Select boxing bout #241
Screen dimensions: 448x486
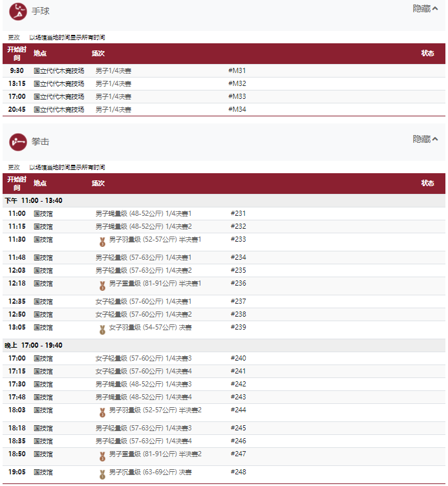pos(224,372)
